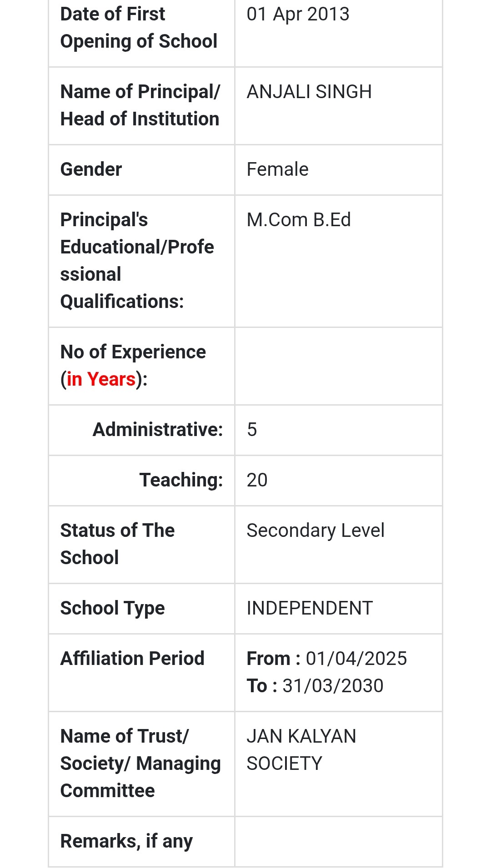Select the JAN KALYAN SOCIETY text
This screenshot has height=868, width=491.
(301, 750)
